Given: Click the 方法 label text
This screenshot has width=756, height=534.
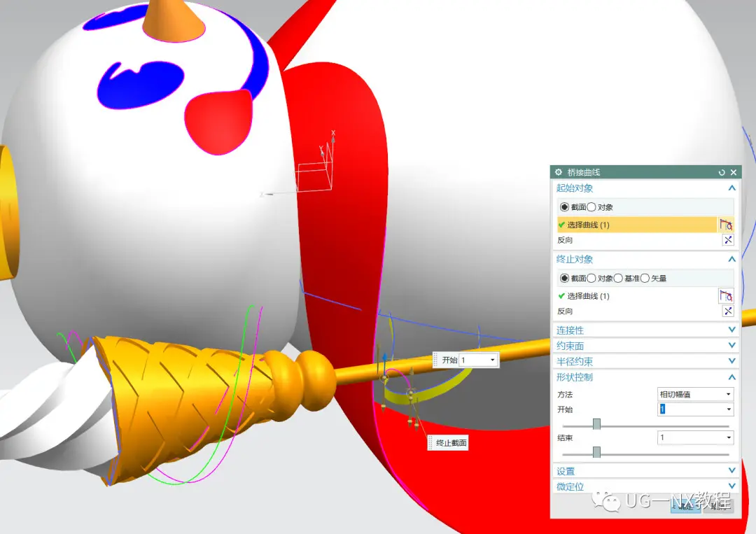Looking at the screenshot, I should pos(565,394).
